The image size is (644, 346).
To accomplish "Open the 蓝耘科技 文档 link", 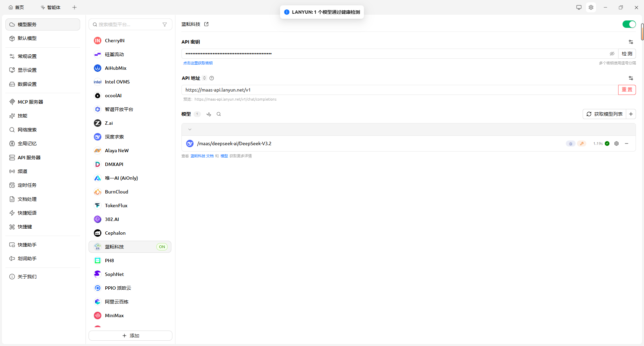I will point(202,156).
